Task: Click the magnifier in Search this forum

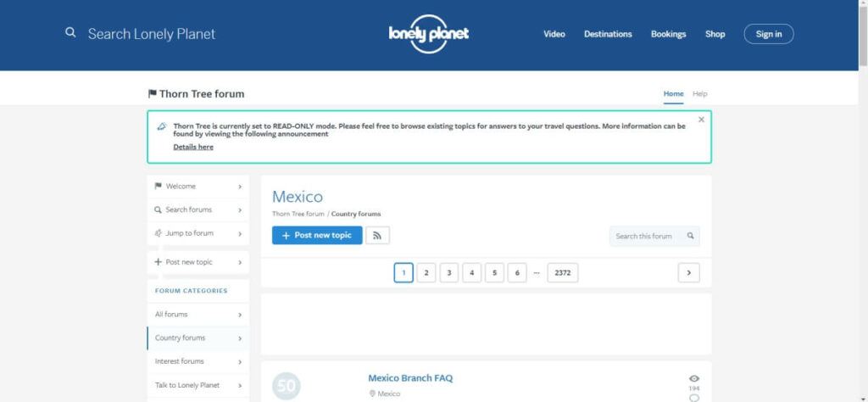Action: click(690, 236)
